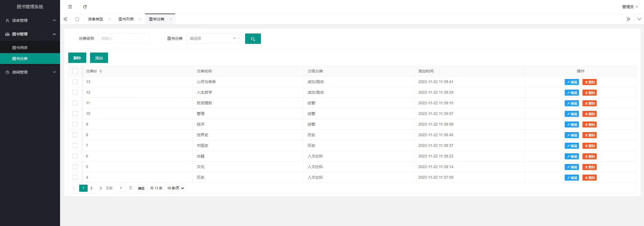Expand the 读者管理 sidebar menu
The width and height of the screenshot is (644, 226).
(30, 20)
